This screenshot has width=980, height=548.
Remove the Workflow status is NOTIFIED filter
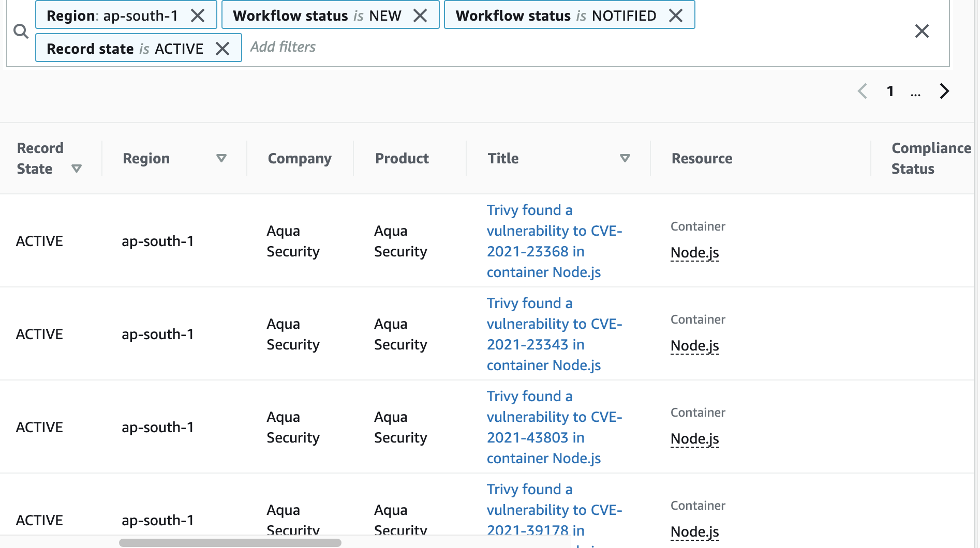pos(676,16)
